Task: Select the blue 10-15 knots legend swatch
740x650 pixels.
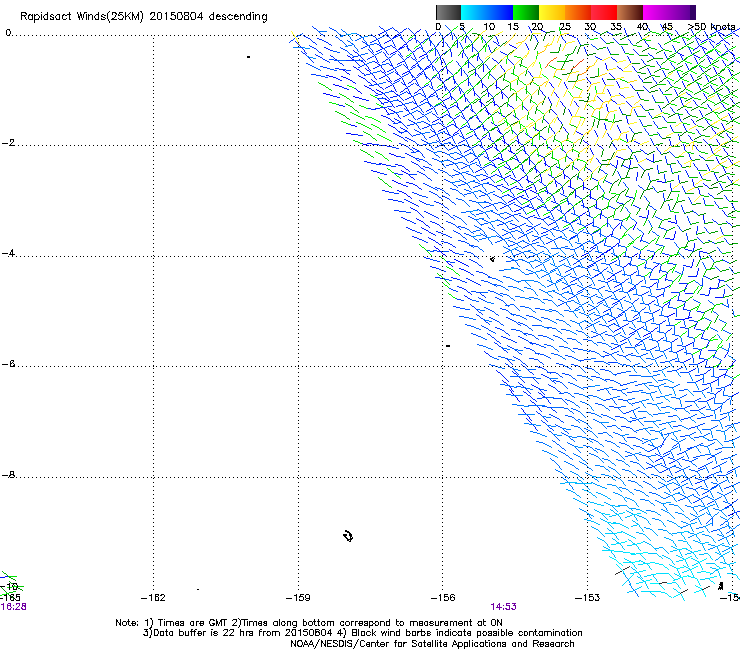Action: coord(500,12)
